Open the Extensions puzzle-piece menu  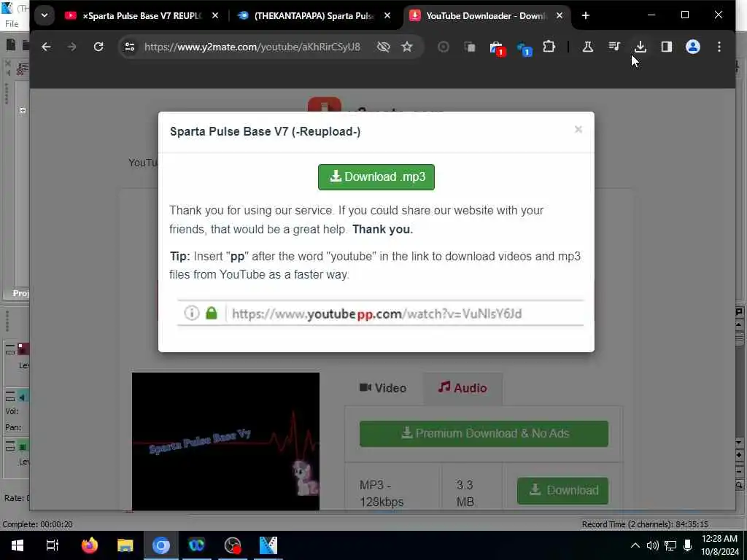tap(549, 47)
